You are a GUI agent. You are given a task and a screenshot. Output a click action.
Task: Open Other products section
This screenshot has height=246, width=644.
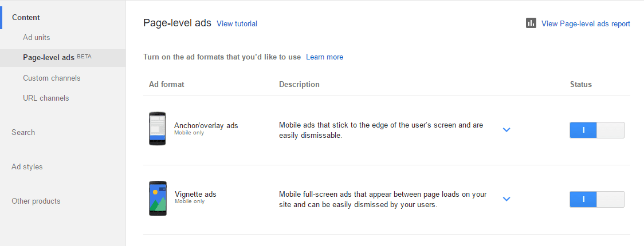pos(36,201)
